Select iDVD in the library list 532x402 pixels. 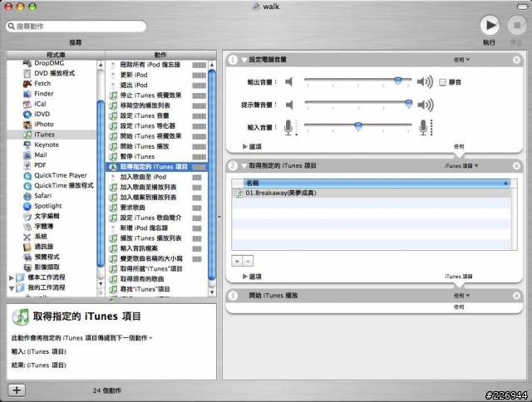[x=42, y=114]
